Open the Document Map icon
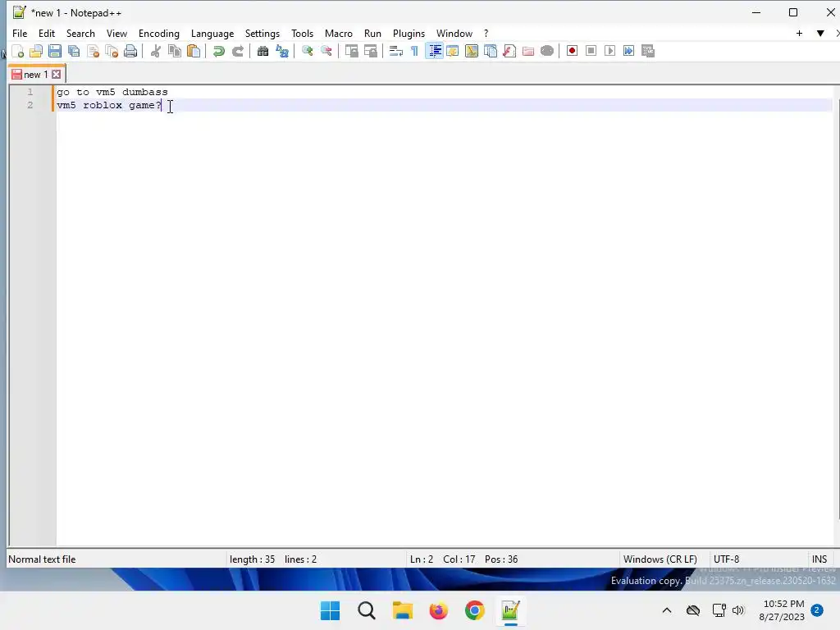 pyautogui.click(x=472, y=51)
